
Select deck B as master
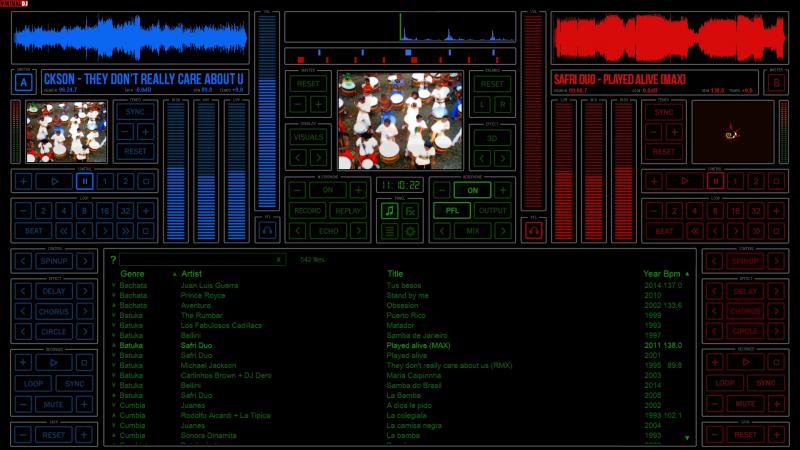[x=776, y=82]
